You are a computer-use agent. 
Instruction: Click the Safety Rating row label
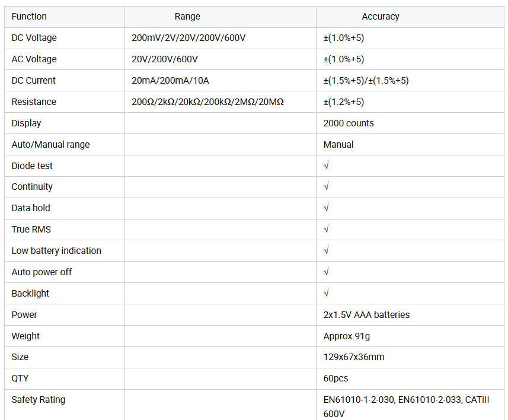(39, 399)
